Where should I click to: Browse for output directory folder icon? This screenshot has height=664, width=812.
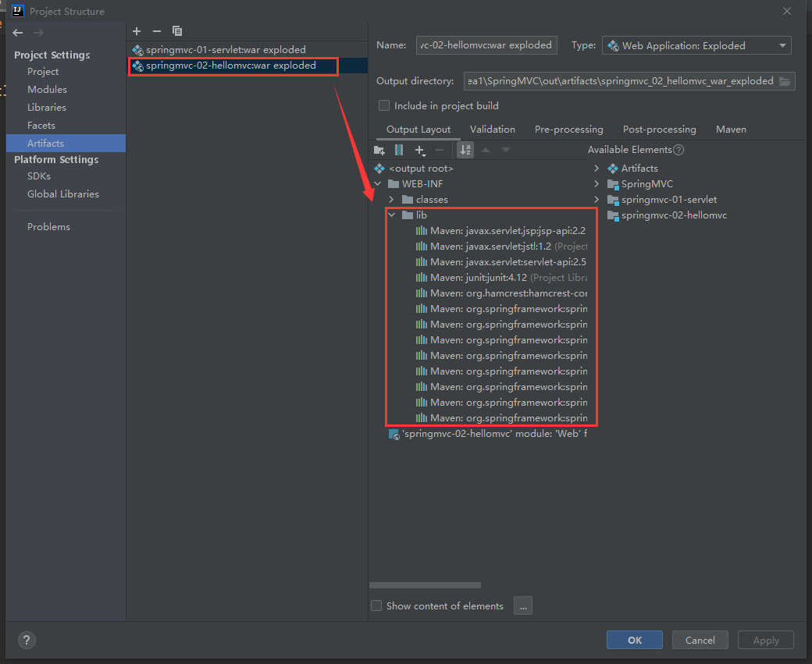click(785, 81)
